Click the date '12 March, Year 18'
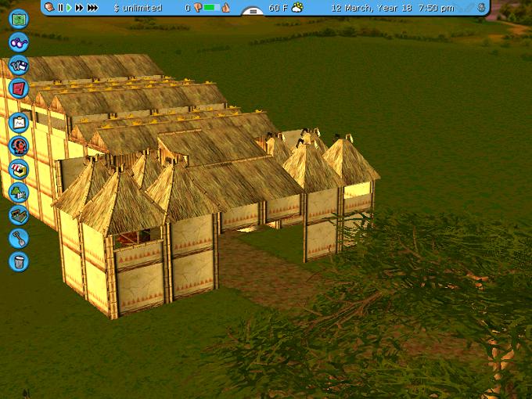This screenshot has width=532, height=399. (x=371, y=8)
